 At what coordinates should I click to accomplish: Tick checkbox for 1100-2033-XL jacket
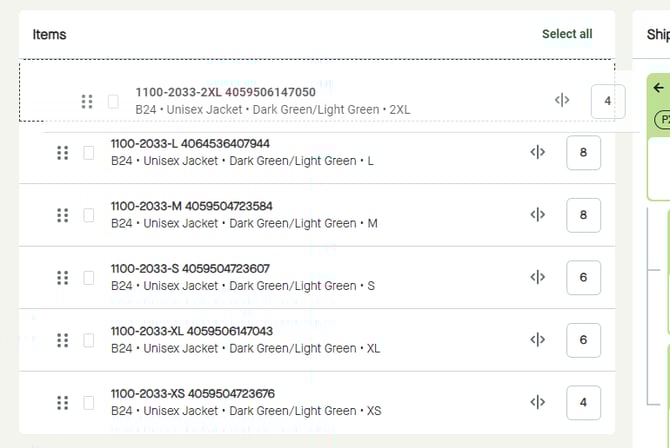[89, 340]
